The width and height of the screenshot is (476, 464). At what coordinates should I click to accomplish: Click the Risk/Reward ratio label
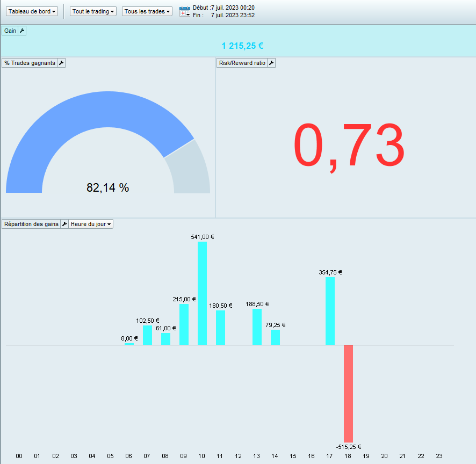[x=242, y=63]
